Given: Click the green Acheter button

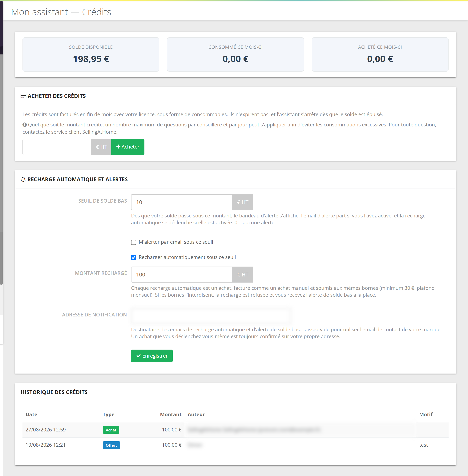Looking at the screenshot, I should 128,147.
